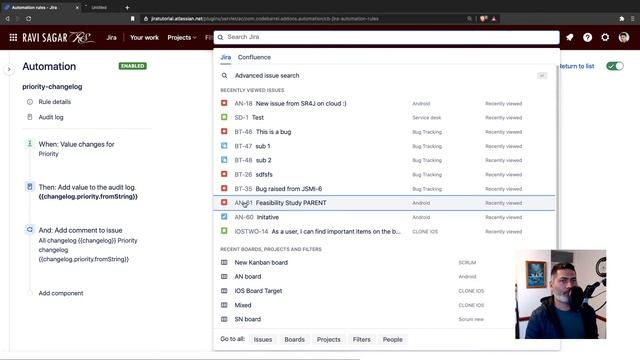Image resolution: width=640 pixels, height=360 pixels.
Task: Open the user profile avatar
Action: (x=624, y=38)
